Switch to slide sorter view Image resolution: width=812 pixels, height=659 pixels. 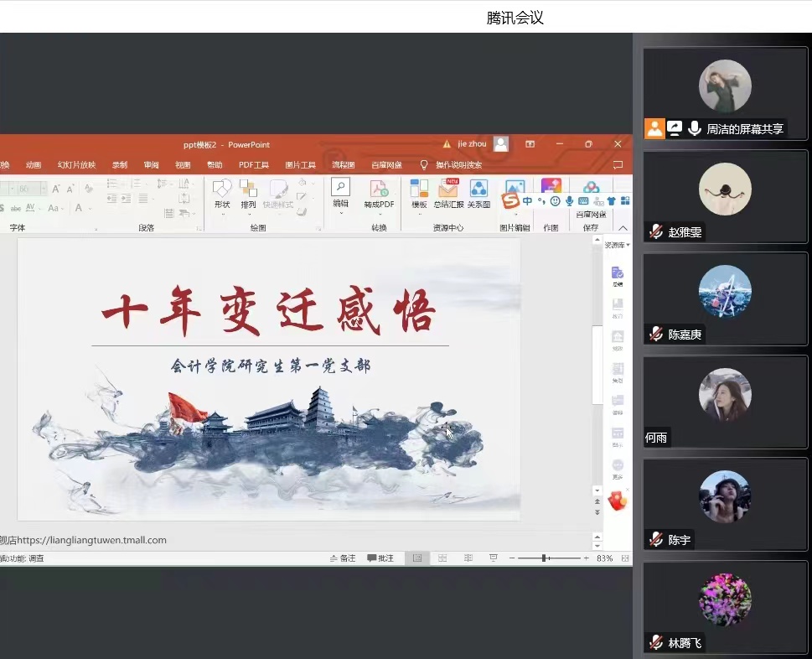click(x=442, y=558)
